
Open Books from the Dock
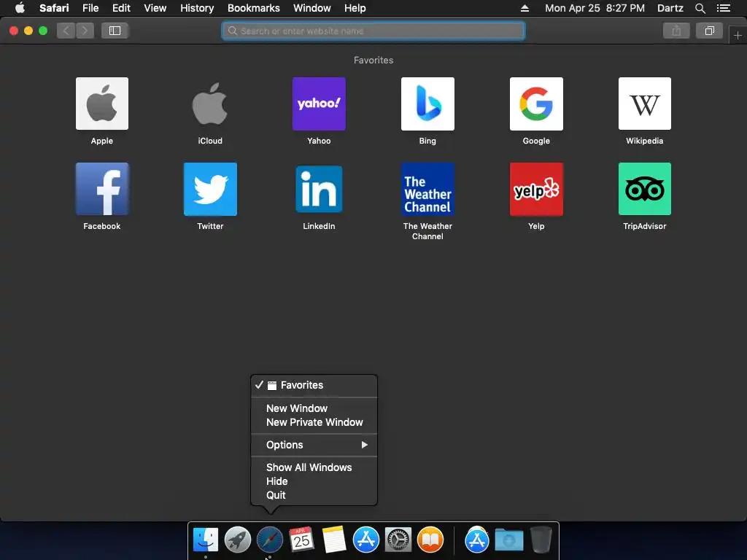(430, 540)
